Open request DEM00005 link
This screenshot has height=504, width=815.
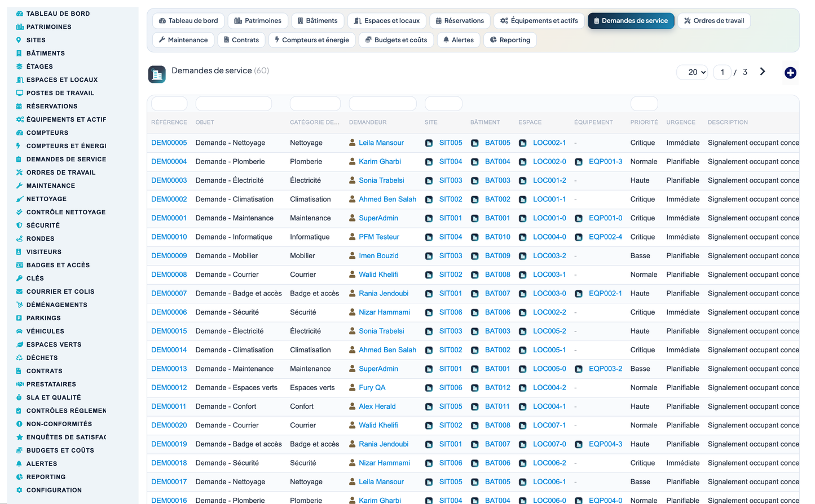[169, 143]
